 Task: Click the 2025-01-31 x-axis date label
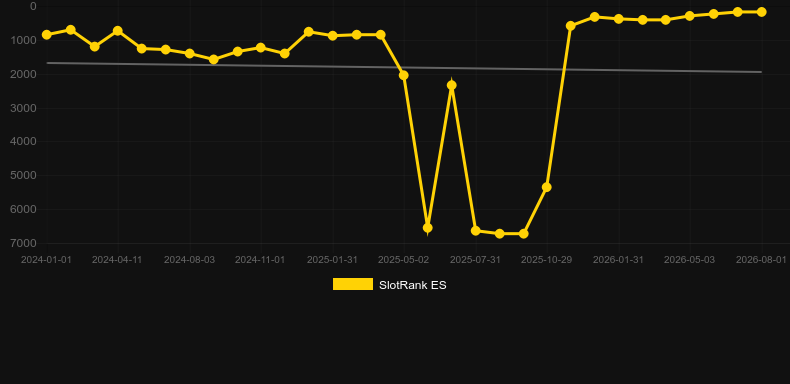tap(332, 260)
